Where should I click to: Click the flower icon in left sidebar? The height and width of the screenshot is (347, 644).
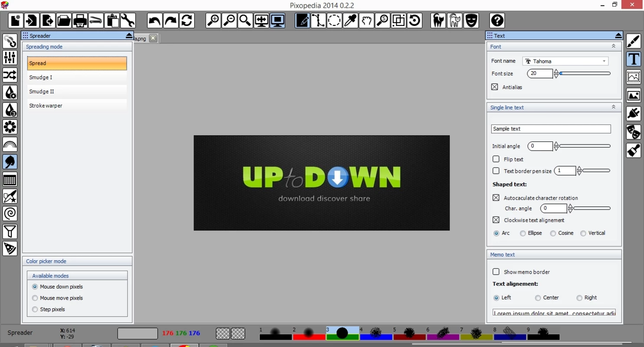pos(10,127)
